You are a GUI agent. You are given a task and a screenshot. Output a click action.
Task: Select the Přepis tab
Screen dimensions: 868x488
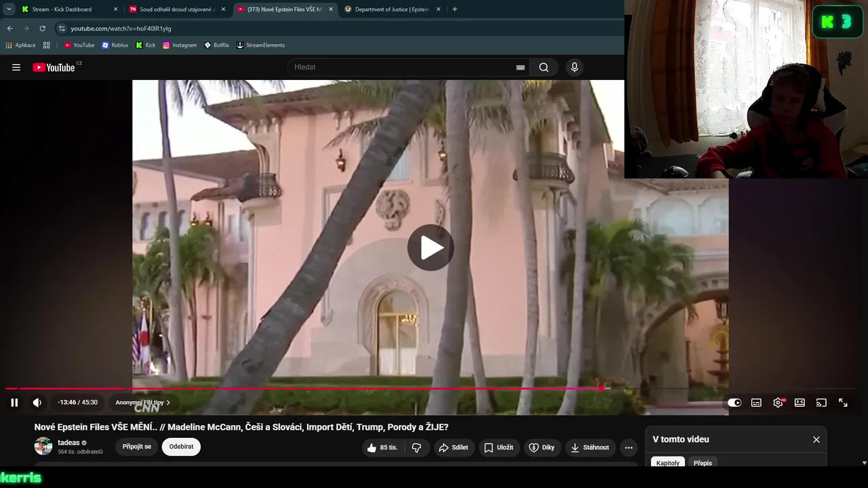[703, 463]
